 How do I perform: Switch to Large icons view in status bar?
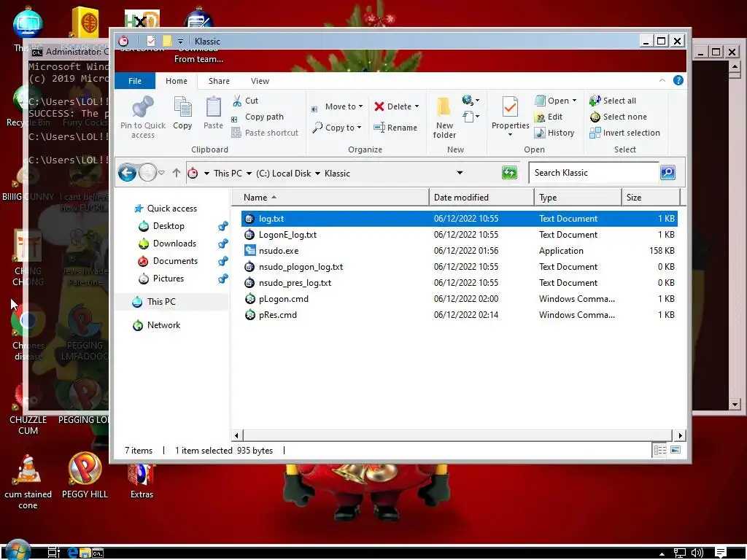coord(676,450)
